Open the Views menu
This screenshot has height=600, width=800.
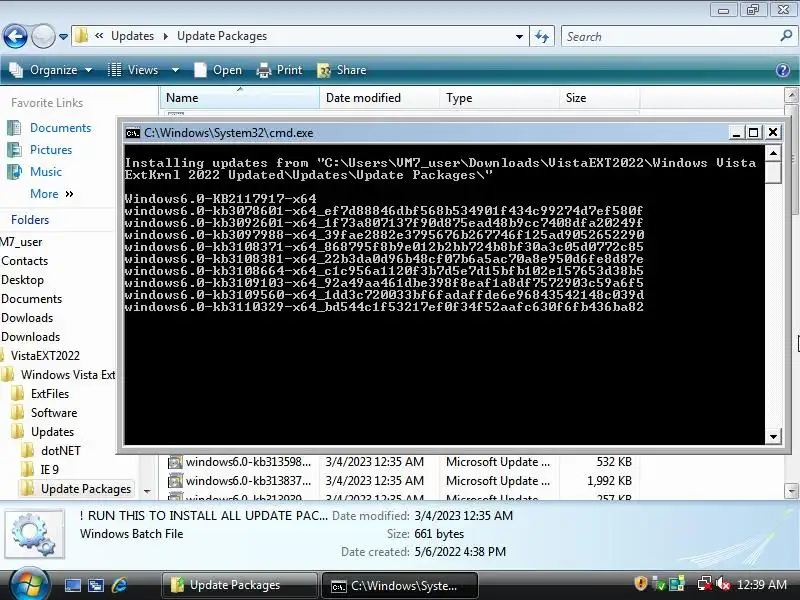[133, 70]
